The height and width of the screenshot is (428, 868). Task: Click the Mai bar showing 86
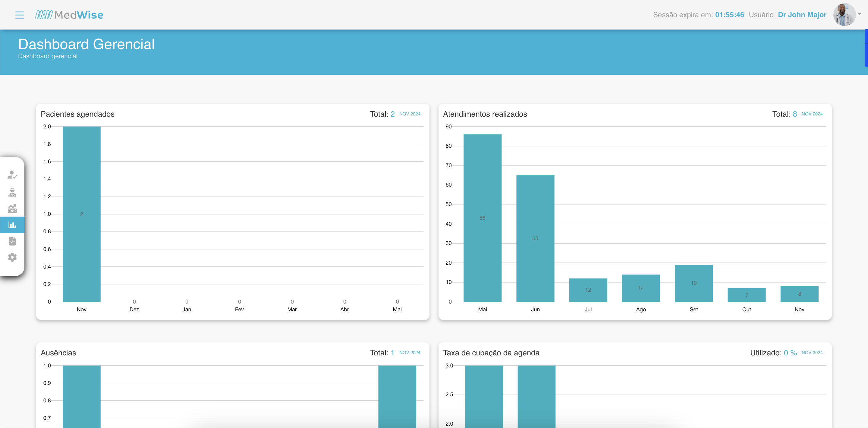pos(482,218)
